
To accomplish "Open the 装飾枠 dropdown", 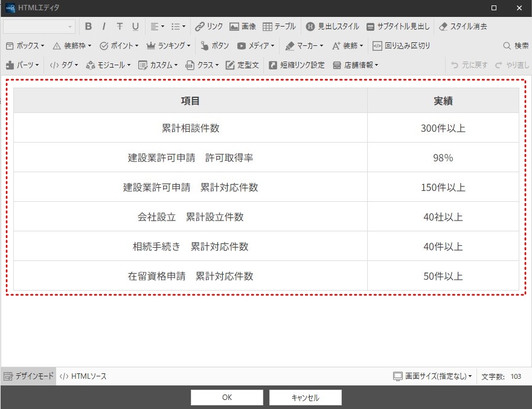I will click(x=72, y=45).
